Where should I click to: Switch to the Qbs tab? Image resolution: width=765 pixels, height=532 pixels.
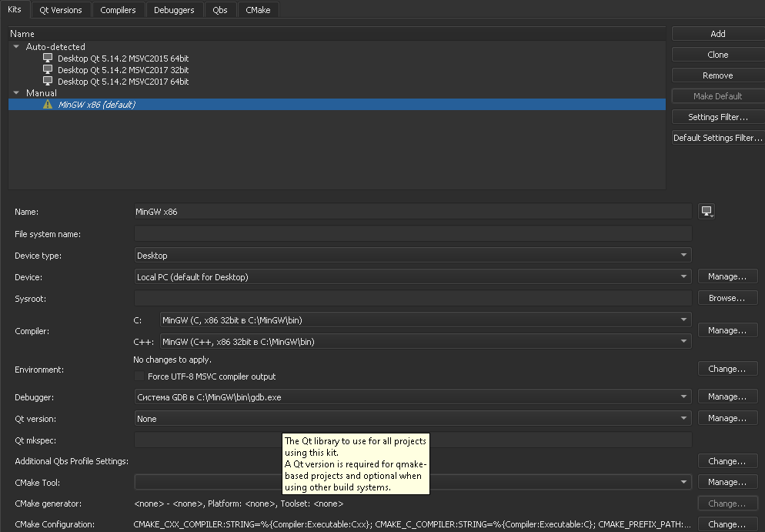click(x=220, y=10)
